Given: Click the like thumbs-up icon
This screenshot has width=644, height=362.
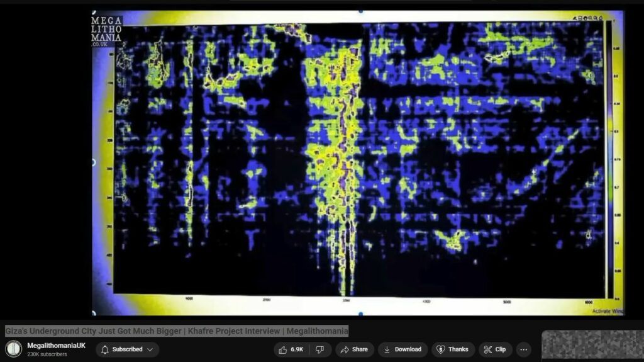Looking at the screenshot, I should click(x=284, y=349).
